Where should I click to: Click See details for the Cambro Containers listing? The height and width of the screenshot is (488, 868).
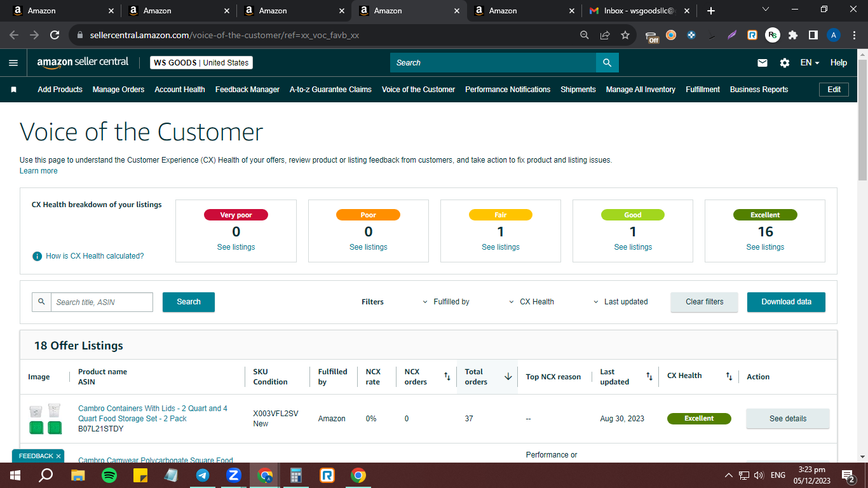point(788,419)
